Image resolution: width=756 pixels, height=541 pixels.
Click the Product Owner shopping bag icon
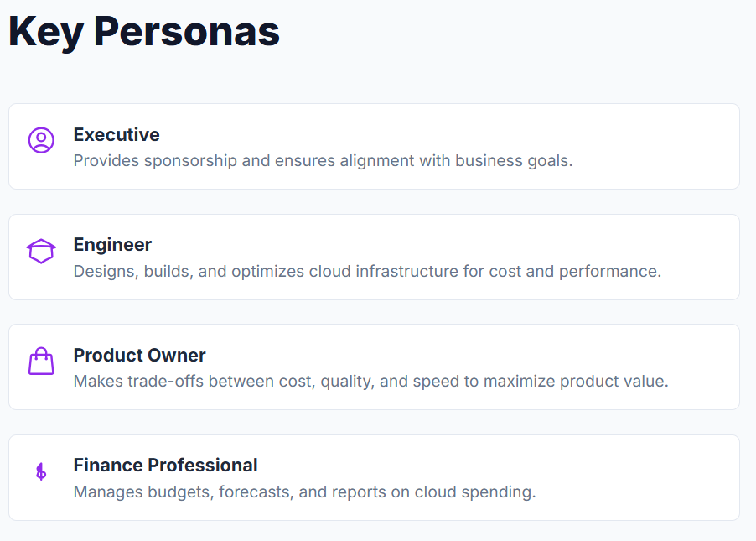point(41,361)
